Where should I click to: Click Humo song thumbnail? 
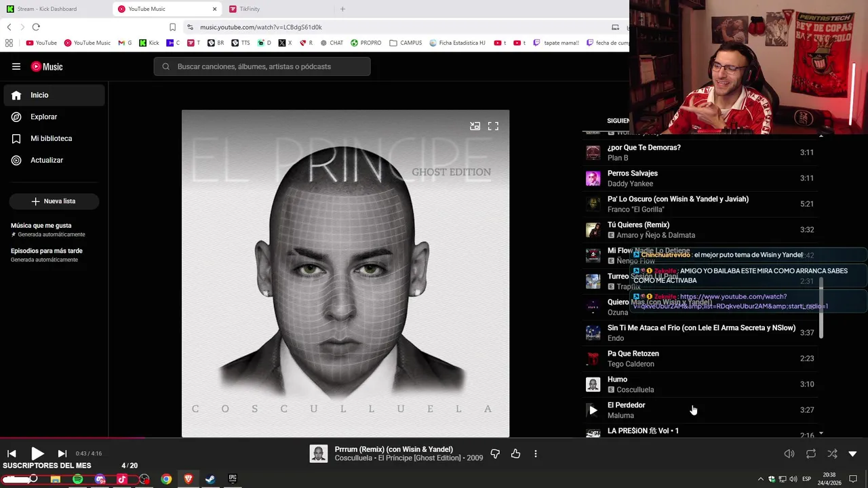pyautogui.click(x=593, y=384)
